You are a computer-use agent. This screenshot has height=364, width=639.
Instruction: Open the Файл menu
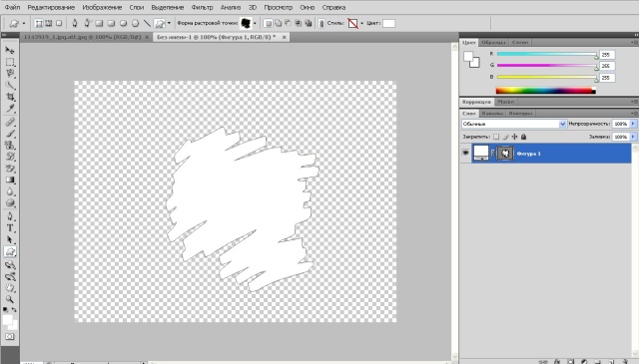[x=12, y=7]
